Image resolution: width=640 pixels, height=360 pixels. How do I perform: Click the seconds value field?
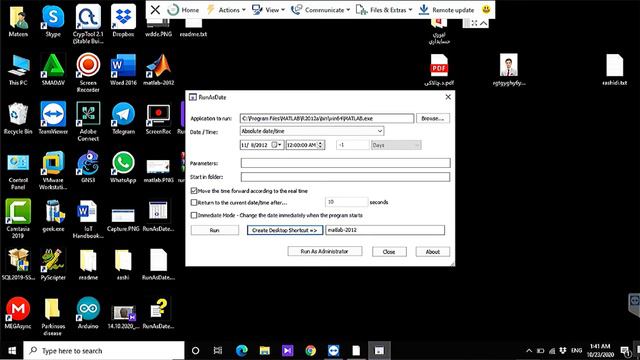(347, 202)
